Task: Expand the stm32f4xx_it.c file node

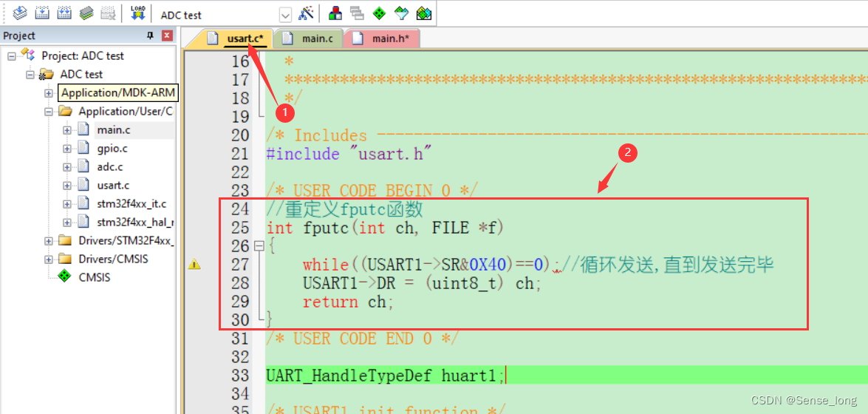Action: coord(67,204)
